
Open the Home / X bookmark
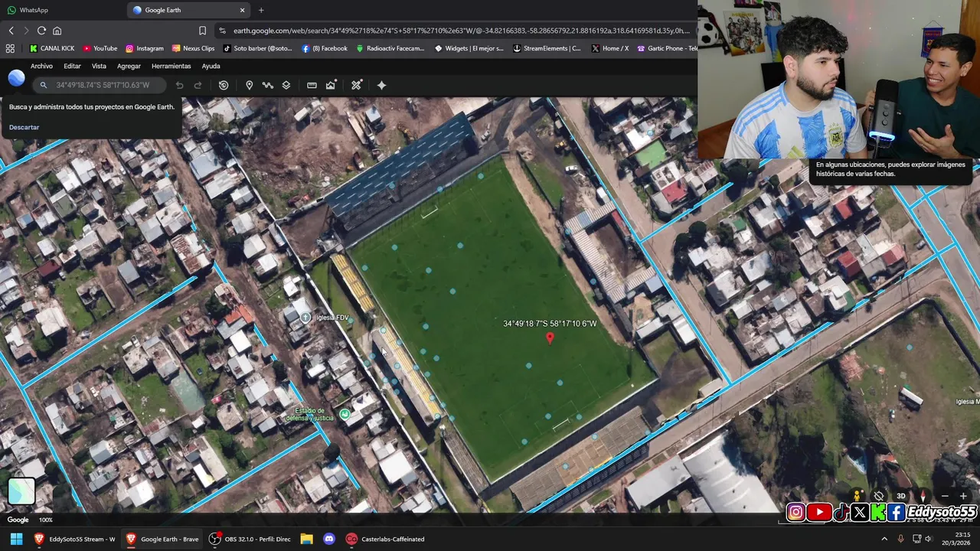610,48
